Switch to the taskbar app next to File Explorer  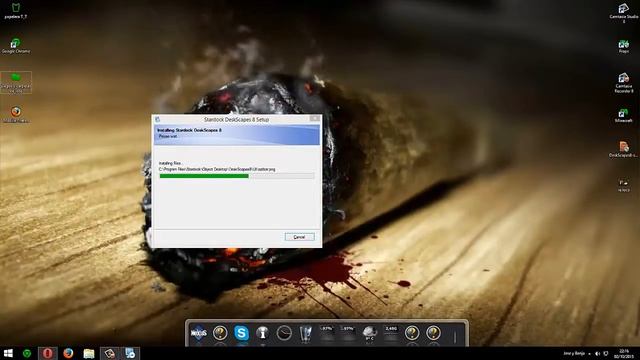coord(109,353)
